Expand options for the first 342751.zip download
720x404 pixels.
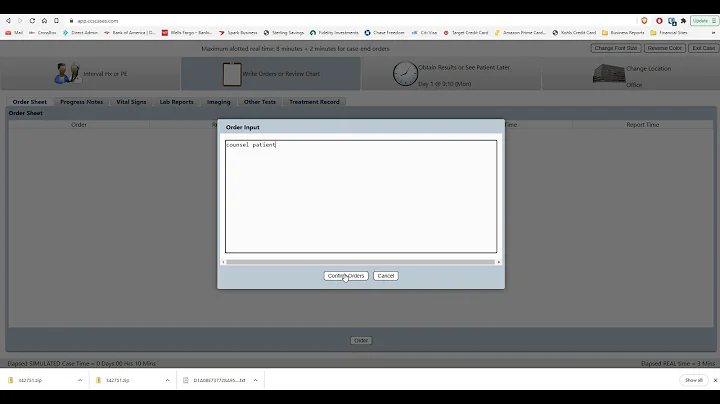coord(80,380)
